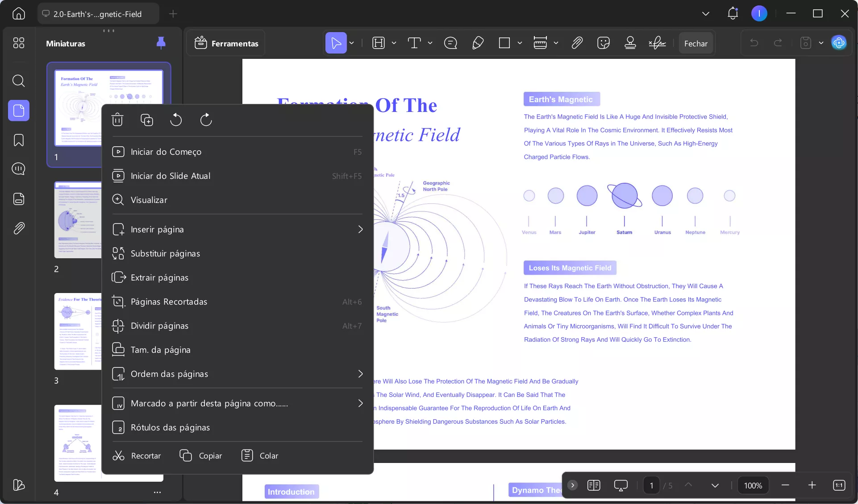Click the delete page trash icon
Image resolution: width=858 pixels, height=504 pixels.
(x=117, y=120)
